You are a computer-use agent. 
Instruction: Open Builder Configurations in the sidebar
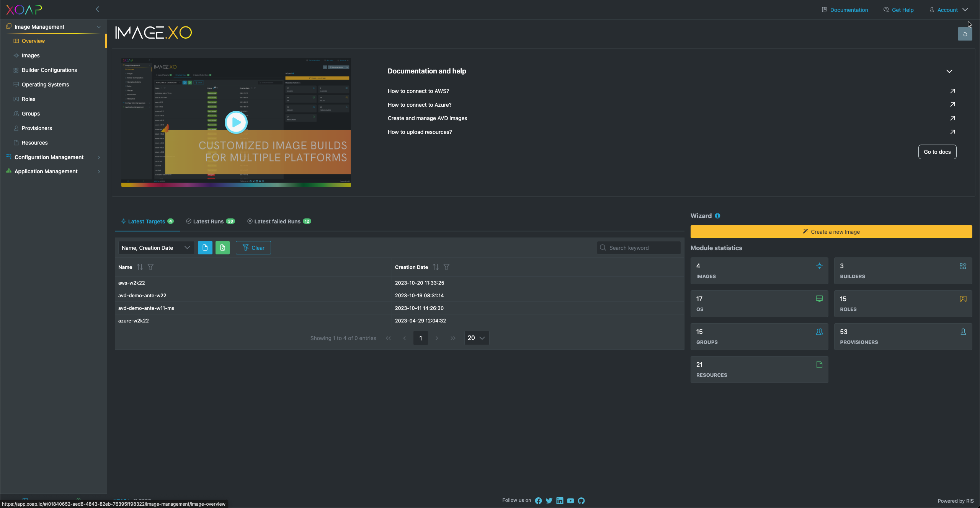[x=49, y=70]
